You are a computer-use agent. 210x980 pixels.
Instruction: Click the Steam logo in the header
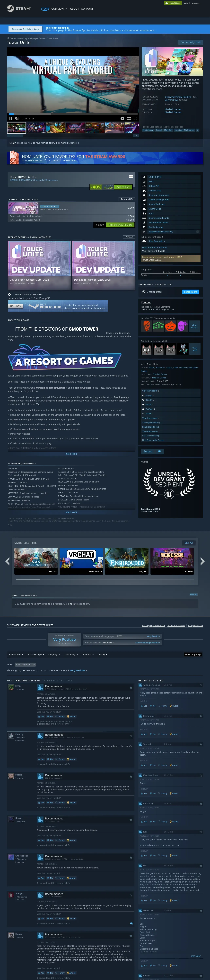(18, 8)
